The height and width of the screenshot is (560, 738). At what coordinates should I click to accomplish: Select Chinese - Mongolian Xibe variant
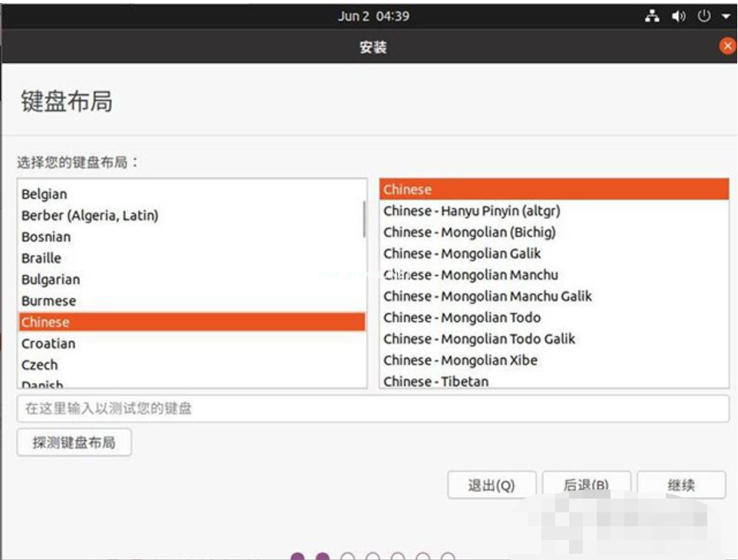pos(460,360)
